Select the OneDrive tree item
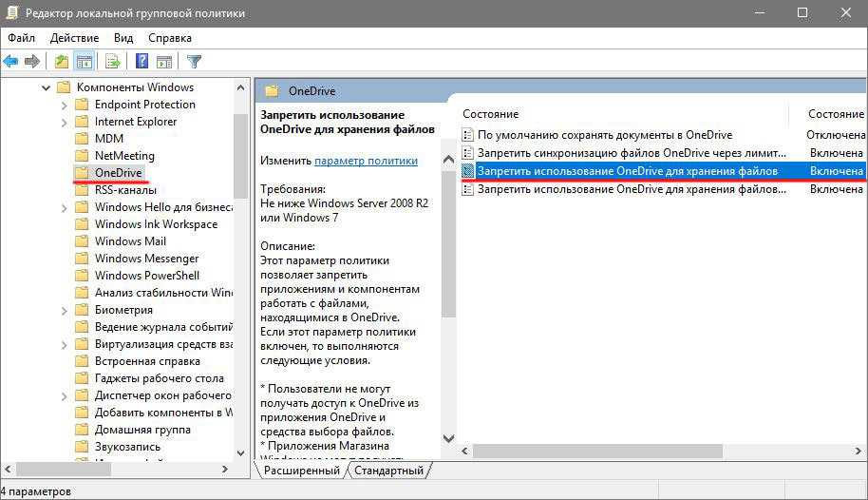Image resolution: width=868 pixels, height=500 pixels. tap(119, 173)
